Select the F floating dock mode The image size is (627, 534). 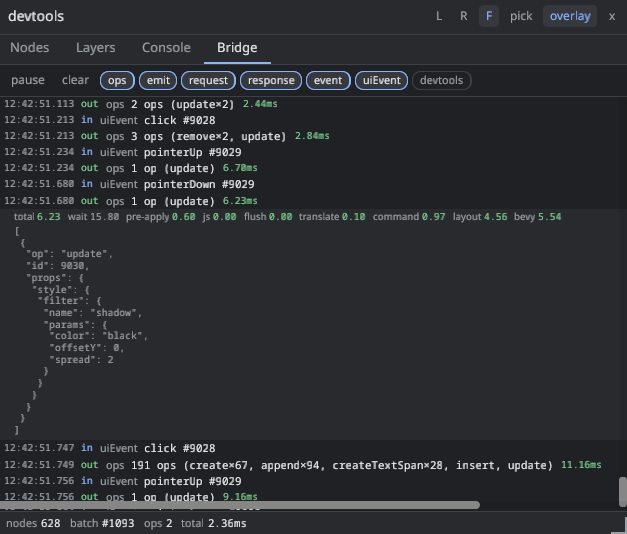coord(489,16)
